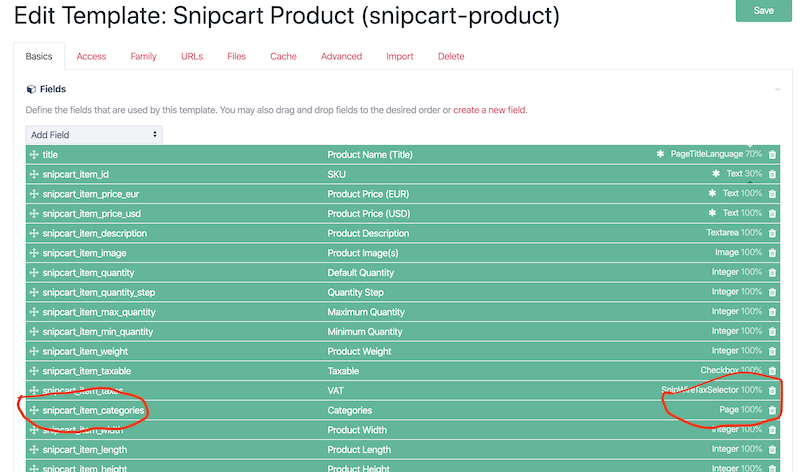Open the Add Field dropdown
The height and width of the screenshot is (472, 800).
[94, 135]
